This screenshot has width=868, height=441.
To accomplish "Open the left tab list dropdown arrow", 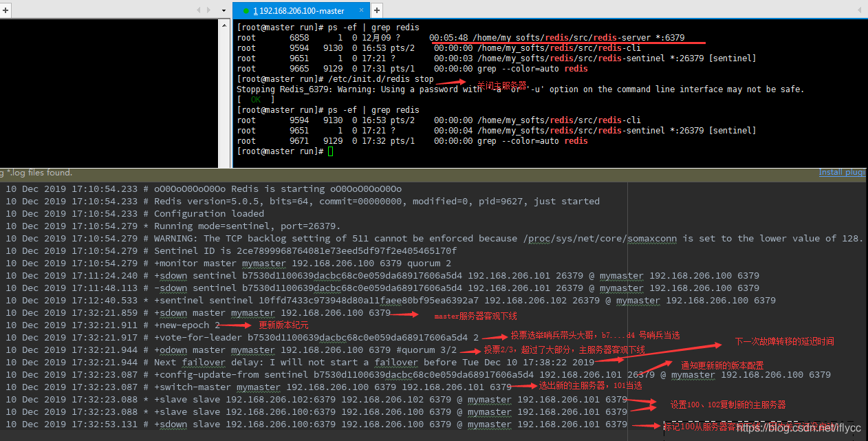I will (x=224, y=10).
